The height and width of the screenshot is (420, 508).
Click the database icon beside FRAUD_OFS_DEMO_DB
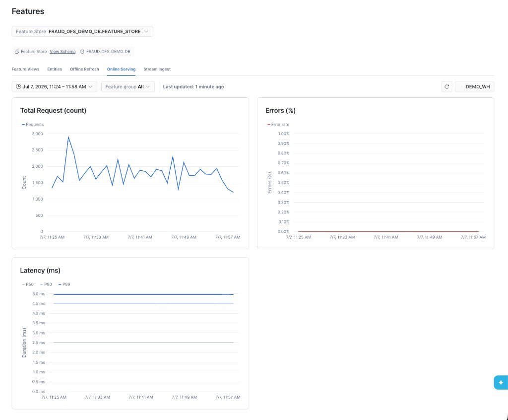coord(82,52)
